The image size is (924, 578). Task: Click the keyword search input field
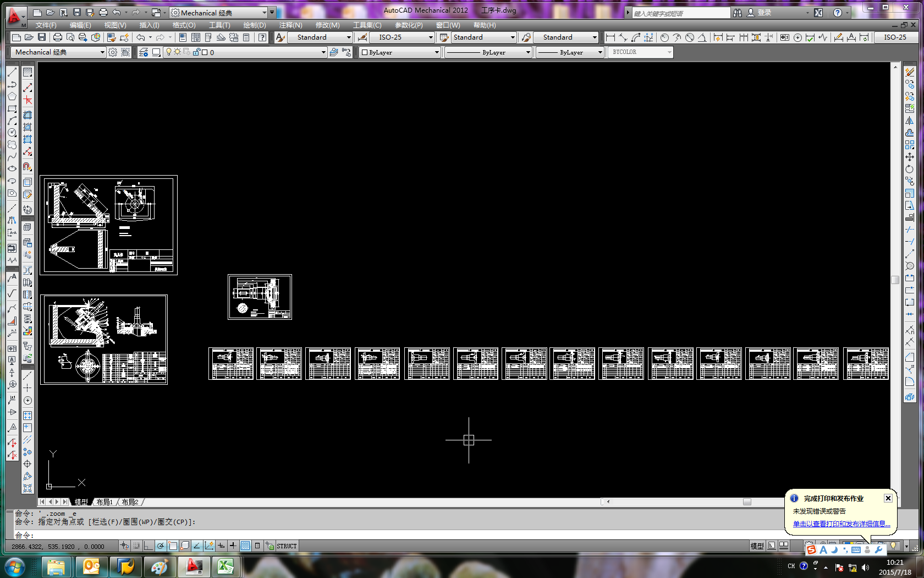(681, 13)
